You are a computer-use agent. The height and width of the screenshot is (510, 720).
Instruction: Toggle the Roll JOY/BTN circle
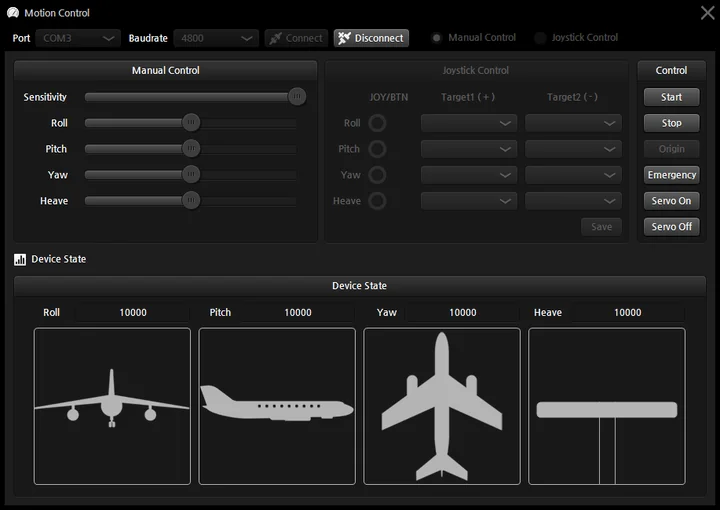(x=377, y=123)
